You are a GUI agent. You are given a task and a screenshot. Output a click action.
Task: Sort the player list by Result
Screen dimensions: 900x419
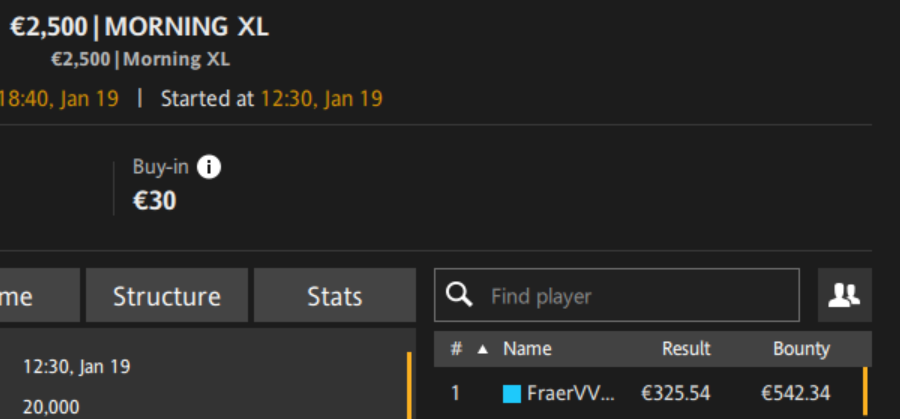coord(686,349)
